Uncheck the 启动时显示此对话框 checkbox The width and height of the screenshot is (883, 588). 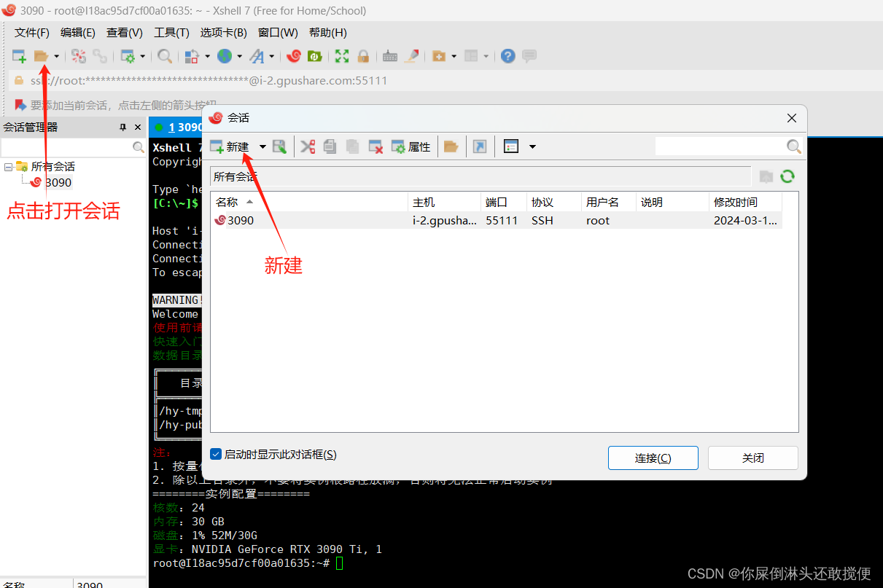[x=216, y=454]
